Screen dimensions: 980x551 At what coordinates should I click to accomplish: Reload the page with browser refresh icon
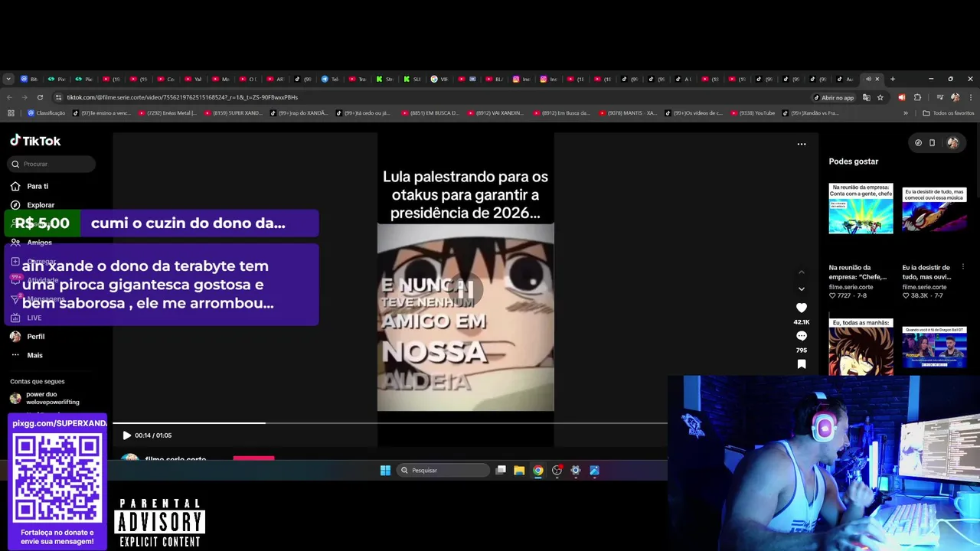click(40, 97)
